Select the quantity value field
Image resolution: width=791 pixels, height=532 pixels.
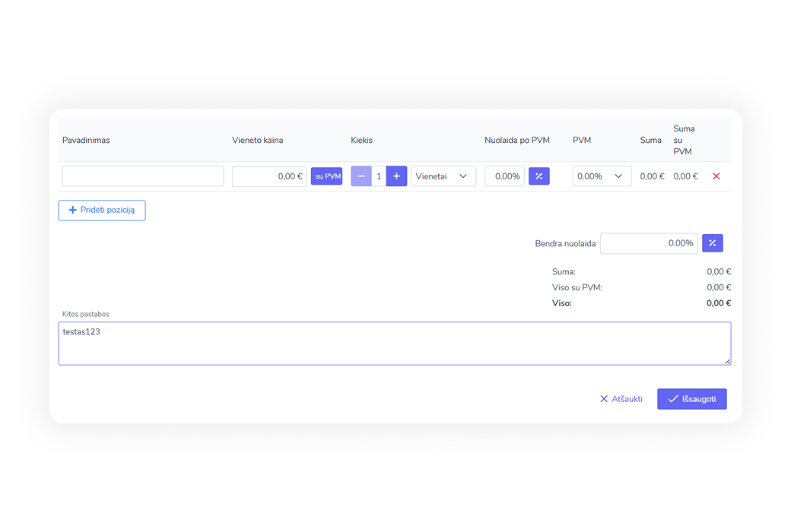(x=379, y=176)
